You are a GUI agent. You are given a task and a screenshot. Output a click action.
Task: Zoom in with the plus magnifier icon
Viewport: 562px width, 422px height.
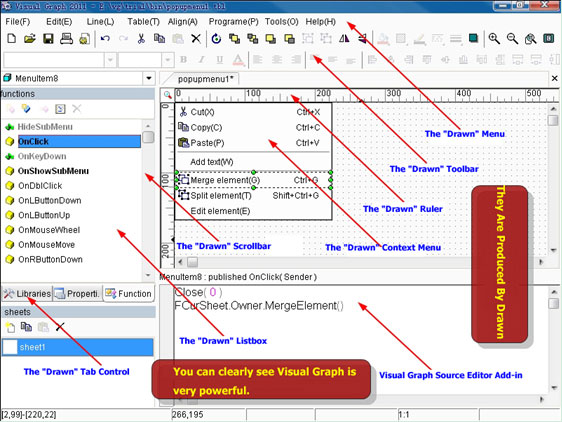pyautogui.click(x=494, y=38)
